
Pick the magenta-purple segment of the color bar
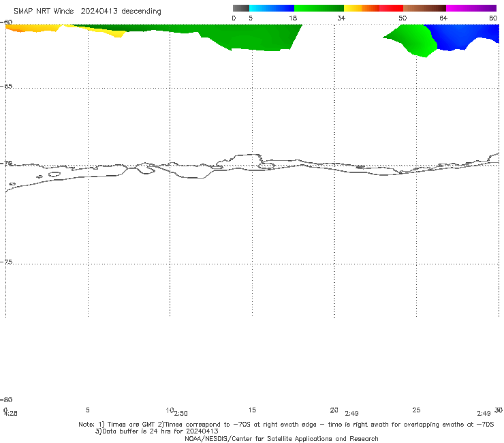click(471, 8)
